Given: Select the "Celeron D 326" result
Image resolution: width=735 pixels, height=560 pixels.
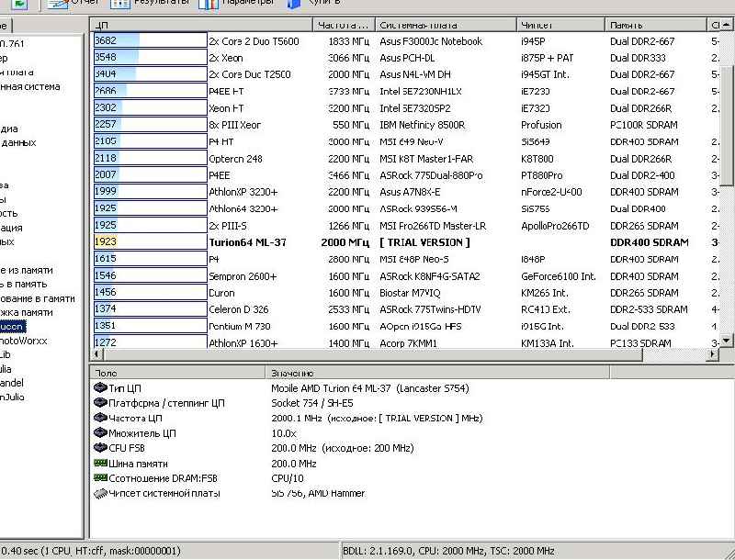Looking at the screenshot, I should pos(239,309).
